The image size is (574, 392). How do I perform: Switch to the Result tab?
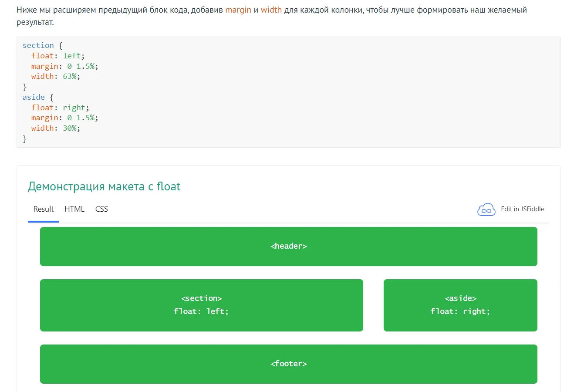[44, 209]
